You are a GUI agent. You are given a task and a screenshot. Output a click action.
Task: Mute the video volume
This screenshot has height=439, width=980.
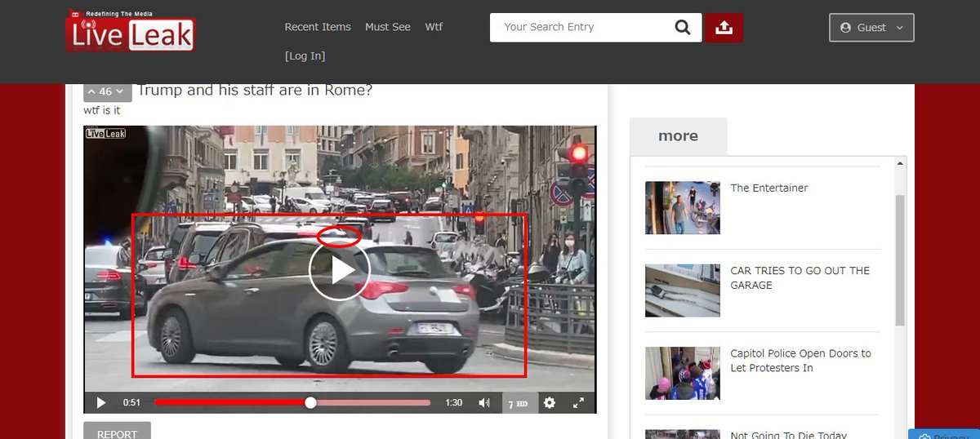[x=484, y=402]
